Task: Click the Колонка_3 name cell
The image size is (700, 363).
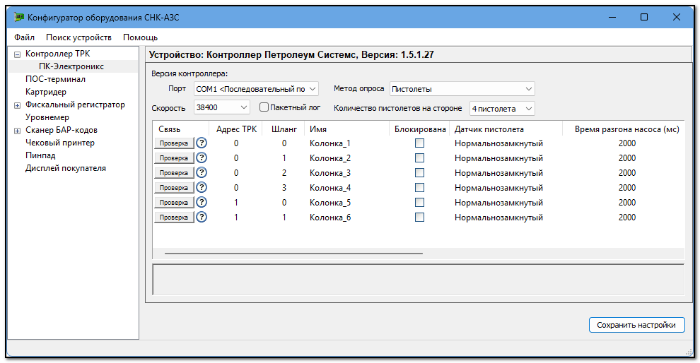Action: (x=330, y=173)
